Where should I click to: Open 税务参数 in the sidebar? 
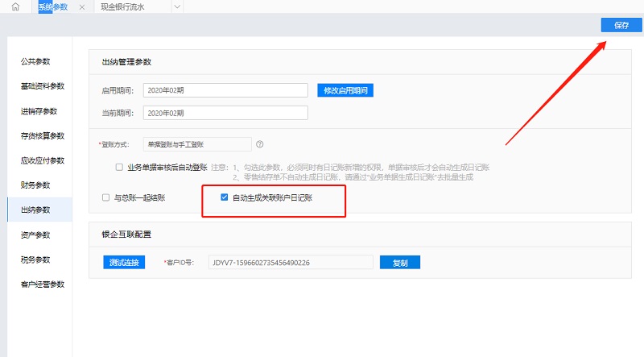35,259
